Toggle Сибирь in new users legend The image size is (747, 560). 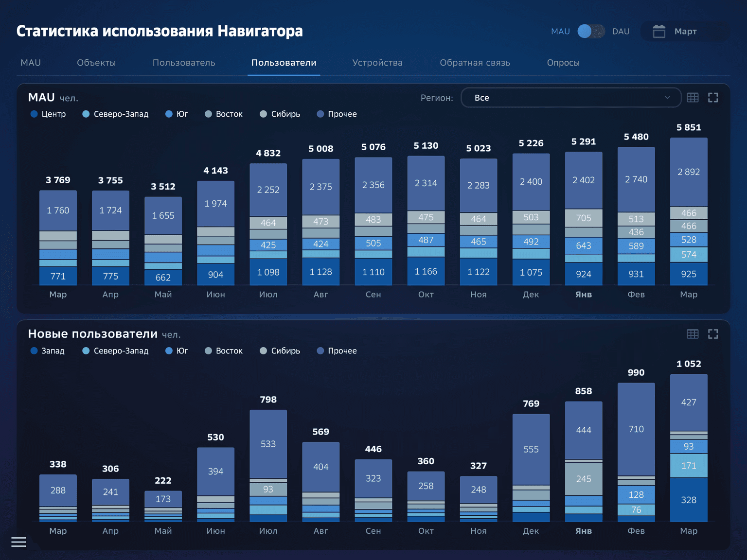[x=280, y=351]
